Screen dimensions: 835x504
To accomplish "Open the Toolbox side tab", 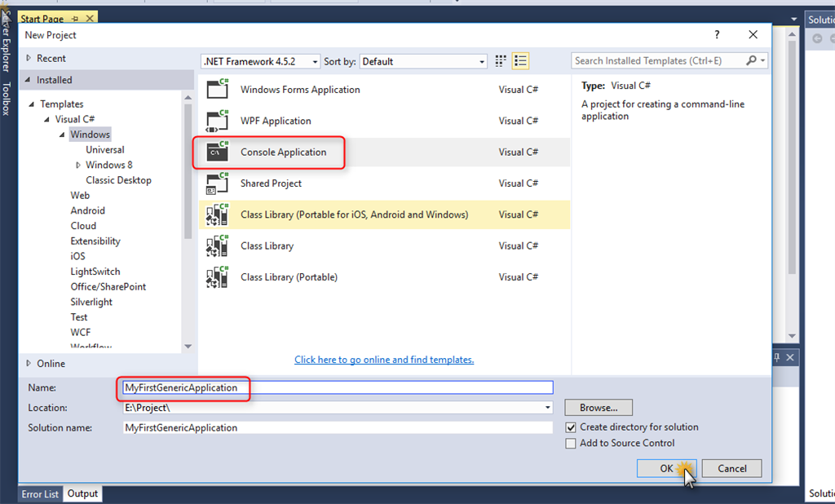I will tap(6, 99).
